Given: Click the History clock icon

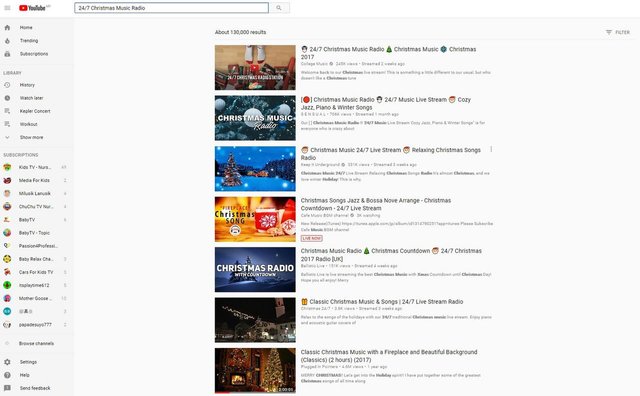Looking at the screenshot, I should point(7,85).
